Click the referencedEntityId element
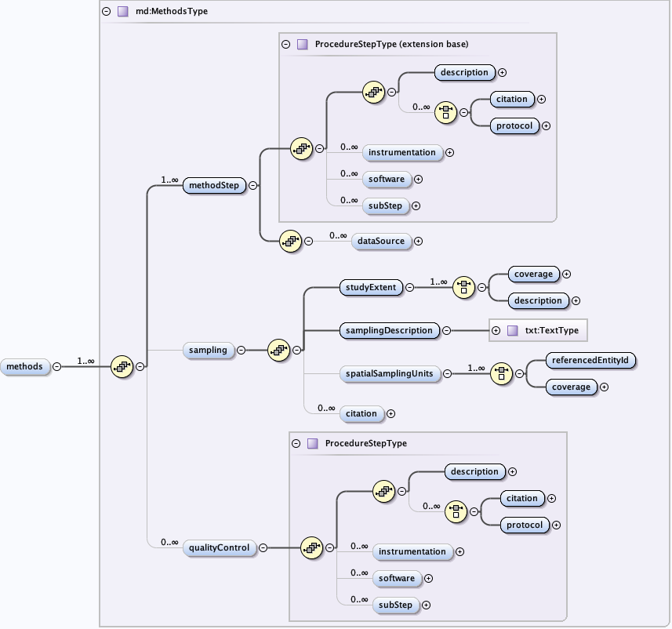This screenshot has width=672, height=629. 580,360
